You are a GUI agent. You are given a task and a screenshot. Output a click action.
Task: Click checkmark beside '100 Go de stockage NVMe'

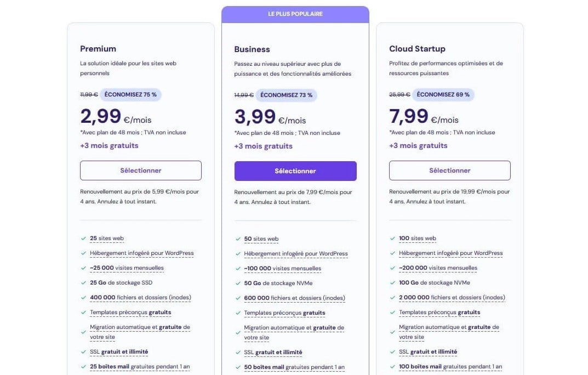tap(392, 283)
